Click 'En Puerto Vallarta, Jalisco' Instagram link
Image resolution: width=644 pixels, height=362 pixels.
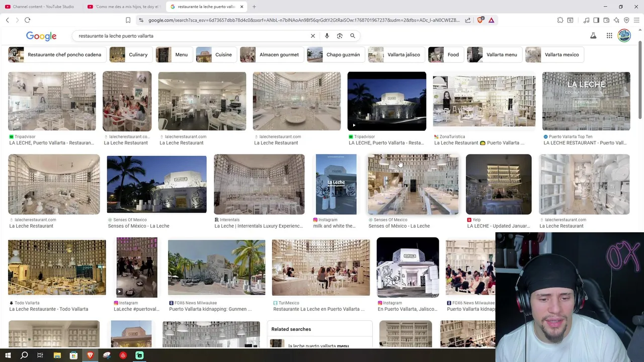coord(408,309)
